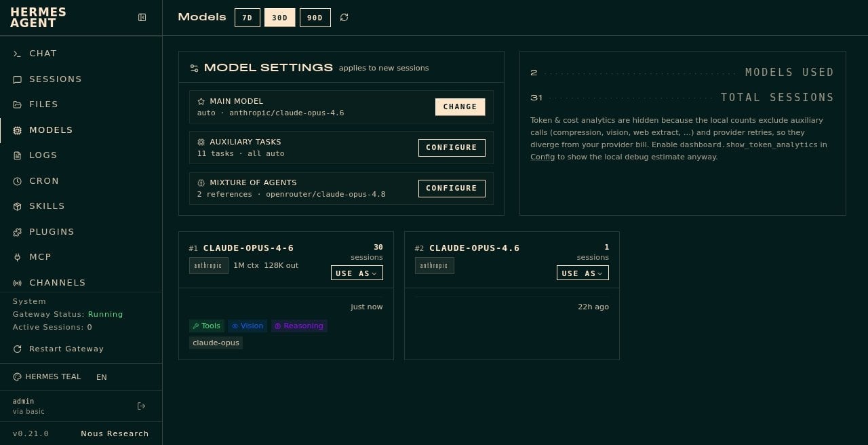Click the "just now" timestamp
This screenshot has height=445, width=868.
coord(367,307)
